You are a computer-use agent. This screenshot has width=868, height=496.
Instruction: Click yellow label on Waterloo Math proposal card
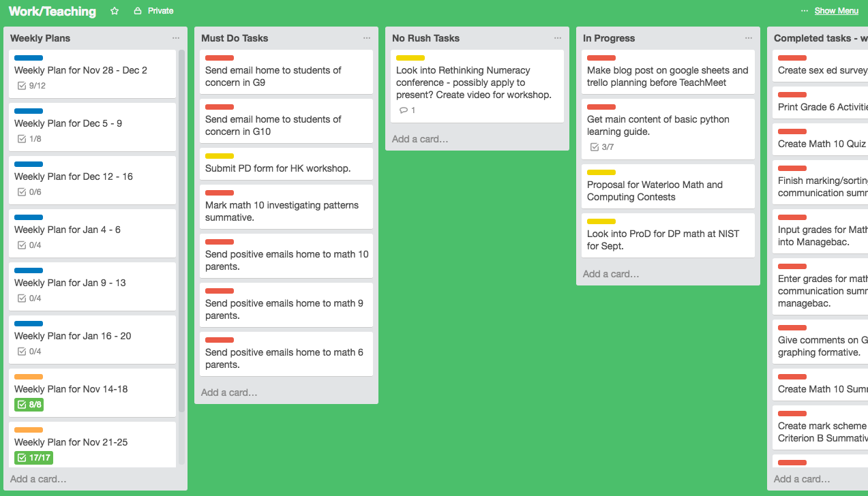(601, 172)
